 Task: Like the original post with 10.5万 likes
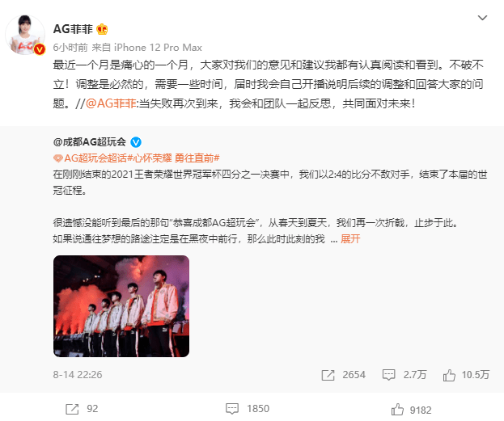(466, 375)
